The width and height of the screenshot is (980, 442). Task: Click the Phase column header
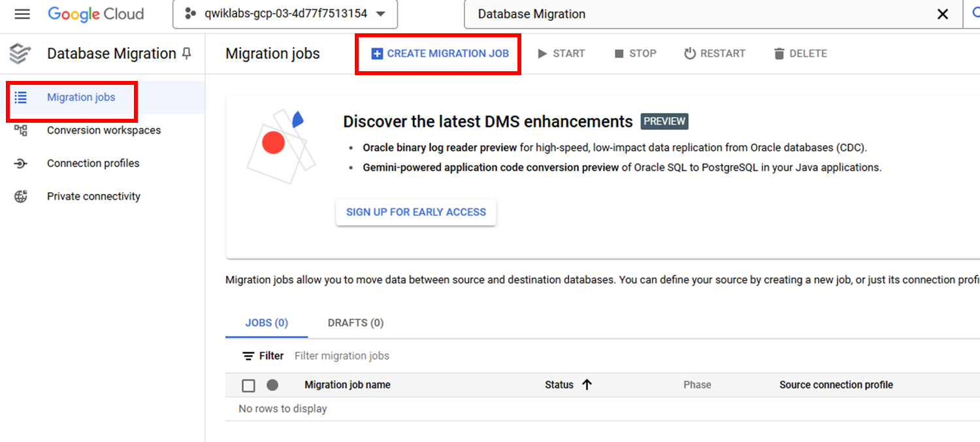(697, 385)
